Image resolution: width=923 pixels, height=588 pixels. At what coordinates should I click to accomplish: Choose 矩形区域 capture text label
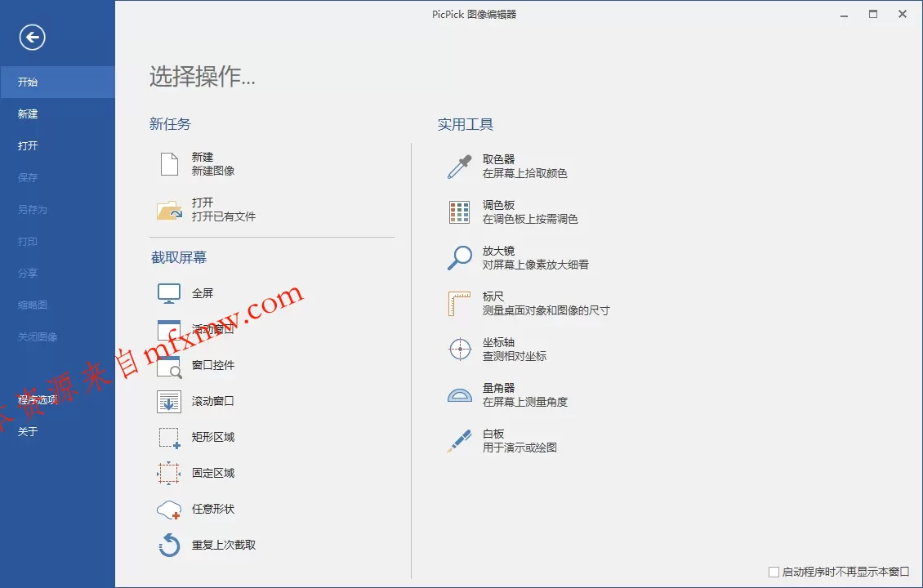213,437
